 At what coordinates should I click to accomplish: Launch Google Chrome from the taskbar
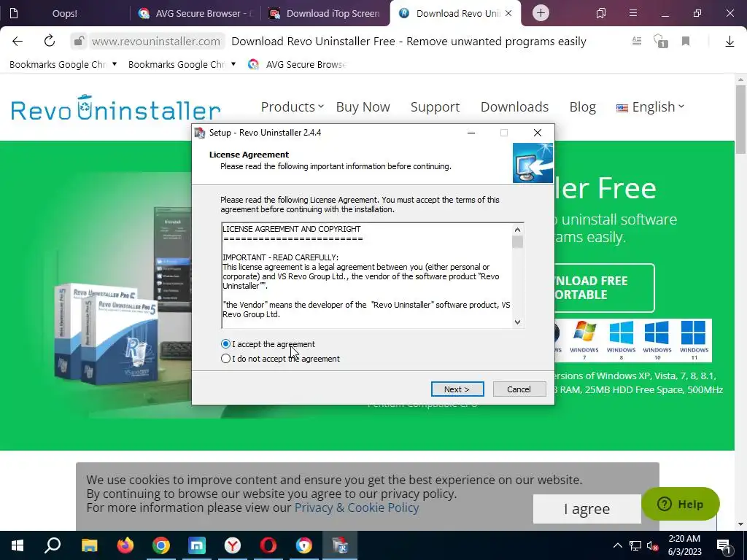click(161, 545)
